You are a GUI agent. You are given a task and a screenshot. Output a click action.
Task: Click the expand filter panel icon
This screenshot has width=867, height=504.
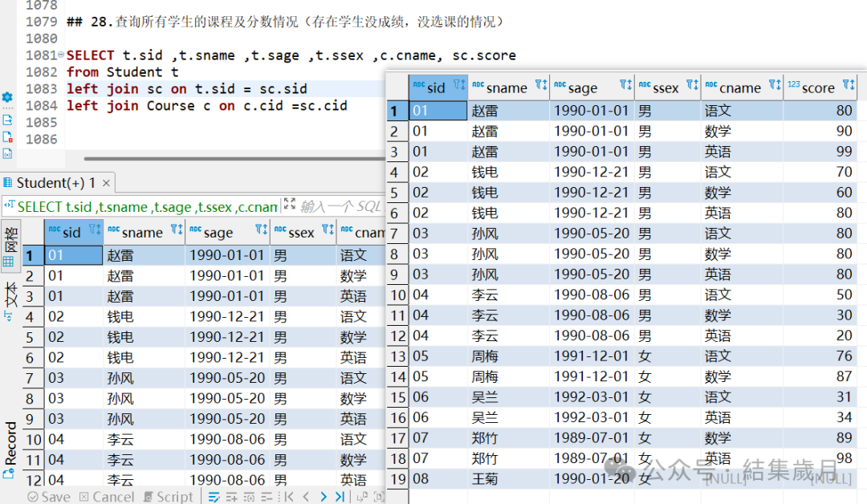pos(289,204)
